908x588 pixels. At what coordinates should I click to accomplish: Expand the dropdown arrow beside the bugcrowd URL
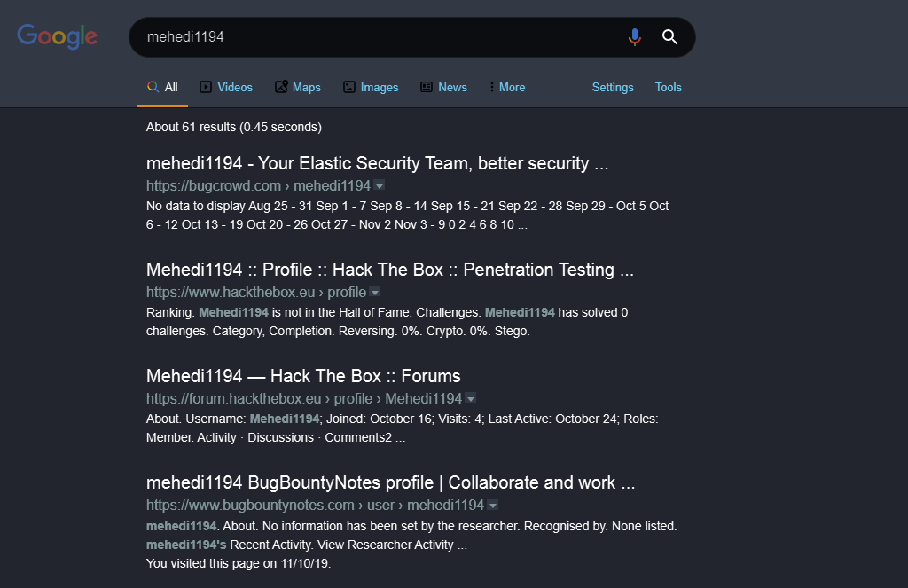[380, 186]
